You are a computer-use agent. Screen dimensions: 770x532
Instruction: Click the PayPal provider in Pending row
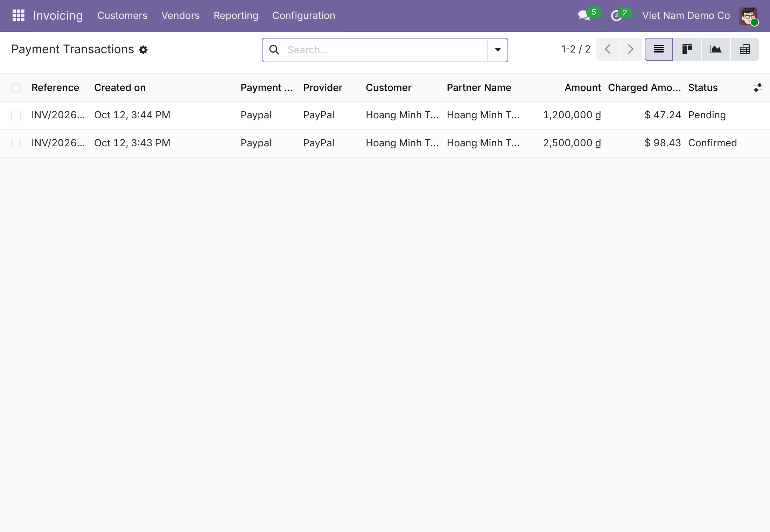point(318,115)
